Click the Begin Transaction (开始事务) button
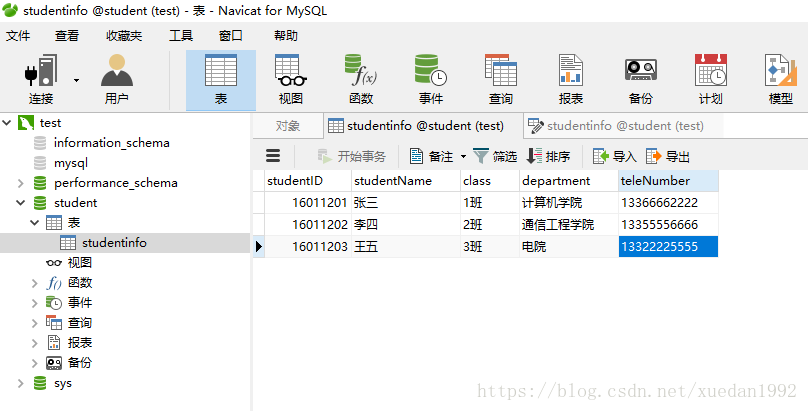 tap(351, 156)
